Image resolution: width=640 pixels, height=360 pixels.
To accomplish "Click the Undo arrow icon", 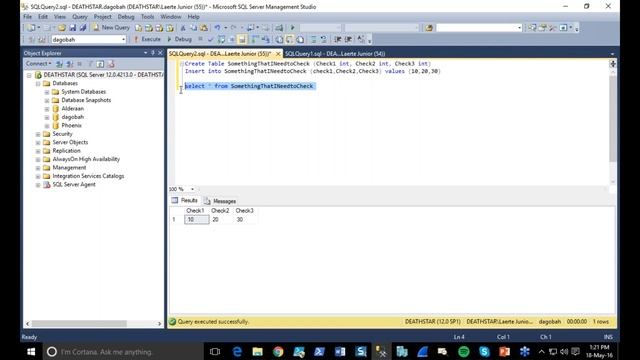I will 218,28.
